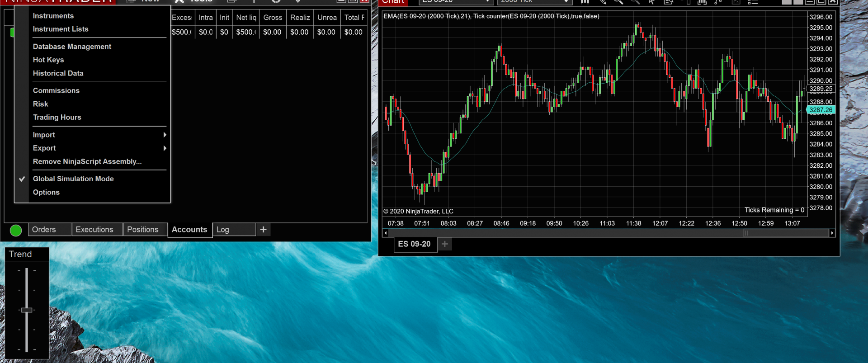Viewport: 868px width, 363px height.
Task: Click the chart horizontal scrollbar thumb
Action: (x=786, y=233)
